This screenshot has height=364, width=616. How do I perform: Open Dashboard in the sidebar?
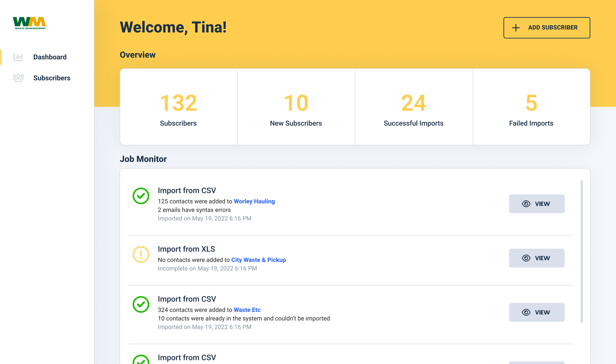pyautogui.click(x=50, y=57)
